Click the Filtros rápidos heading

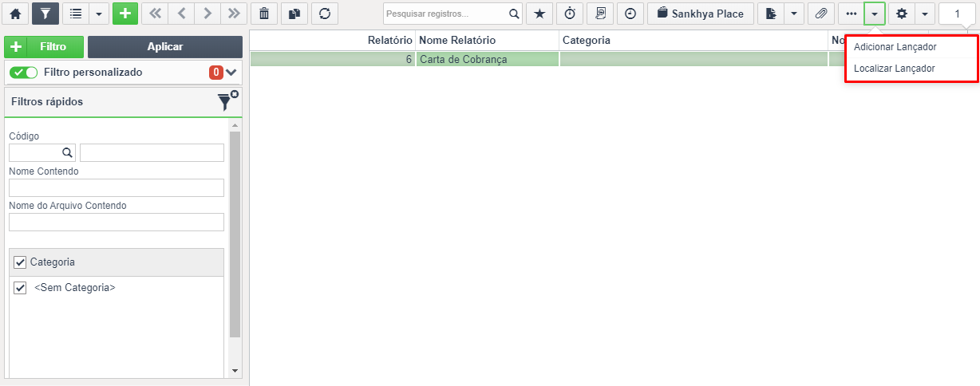47,101
